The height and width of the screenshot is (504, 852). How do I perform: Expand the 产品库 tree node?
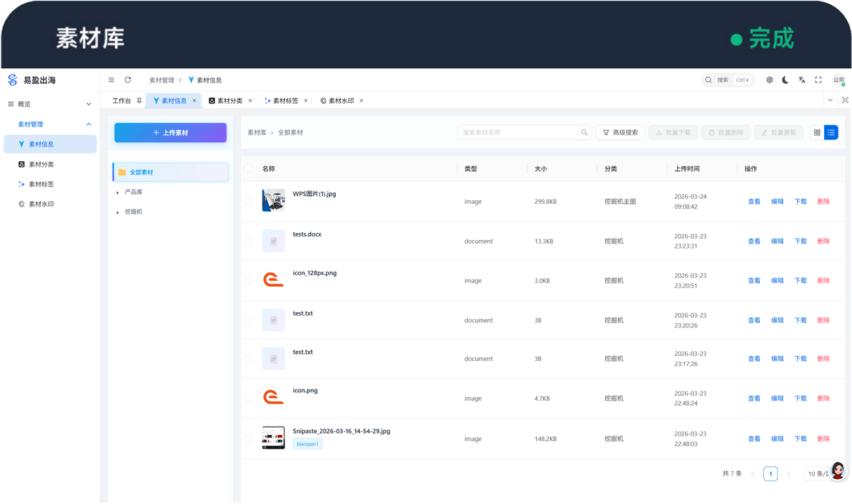(x=117, y=192)
